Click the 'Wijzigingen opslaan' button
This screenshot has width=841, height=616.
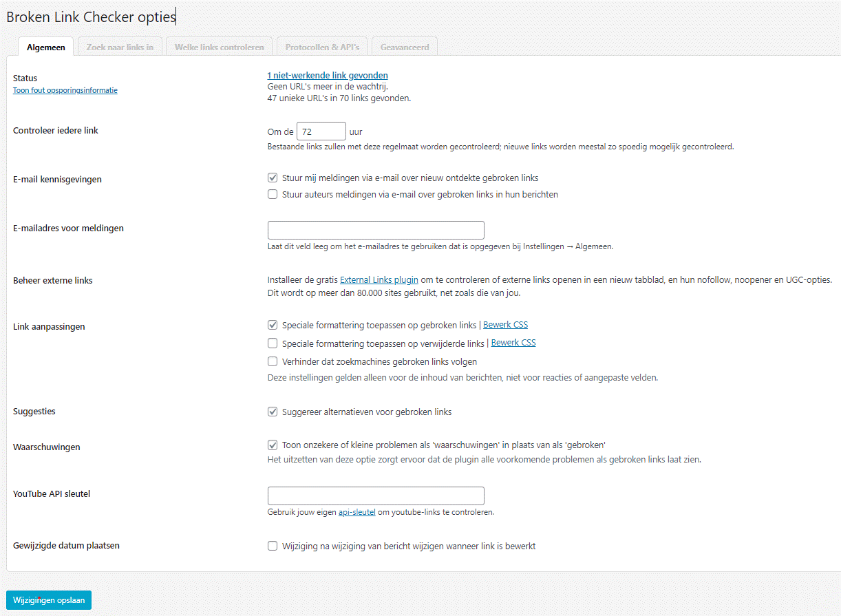[x=49, y=600]
